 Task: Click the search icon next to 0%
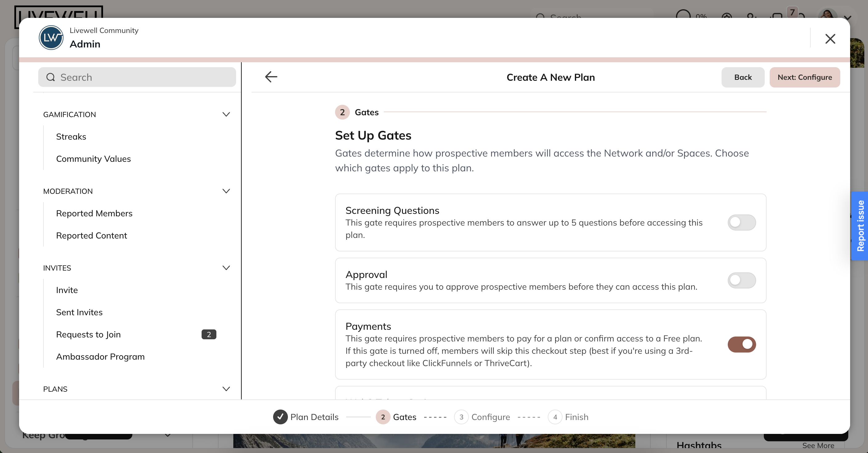(542, 18)
